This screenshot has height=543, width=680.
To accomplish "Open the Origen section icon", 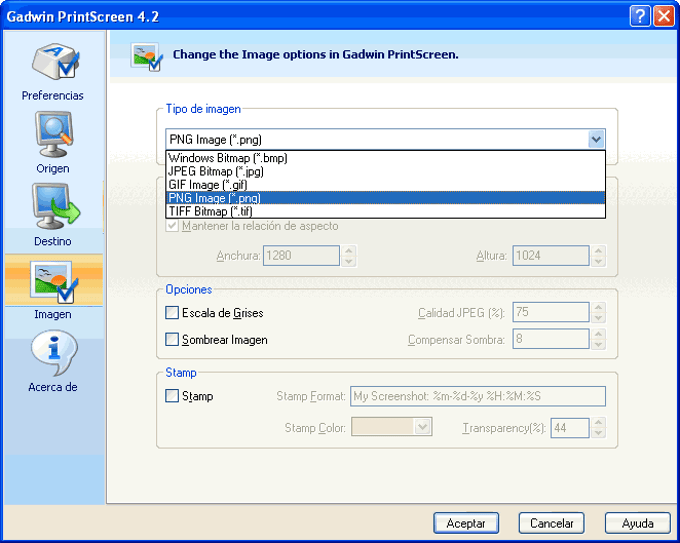I will click(54, 134).
